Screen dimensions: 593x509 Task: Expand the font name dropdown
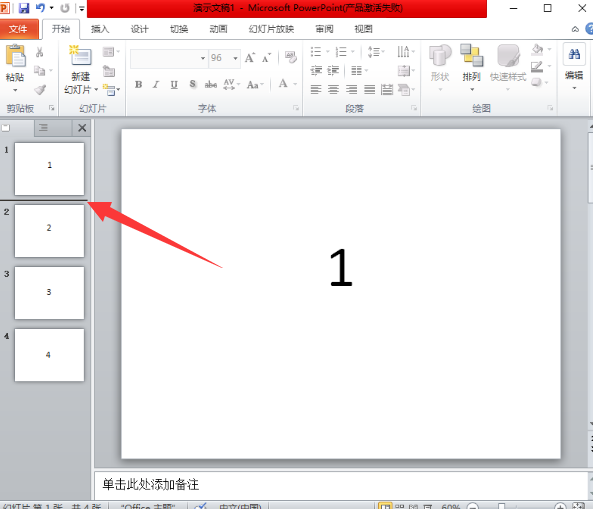coord(203,58)
